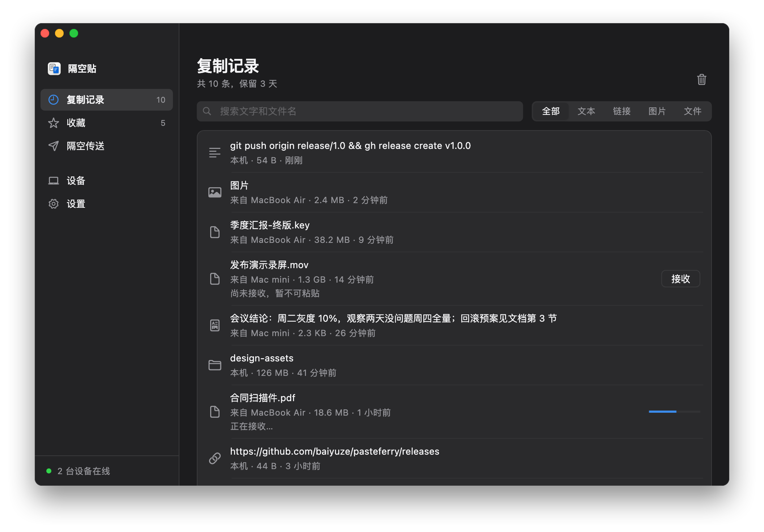Click file icon of 合同扫描件.pdf
The width and height of the screenshot is (764, 532).
[215, 412]
